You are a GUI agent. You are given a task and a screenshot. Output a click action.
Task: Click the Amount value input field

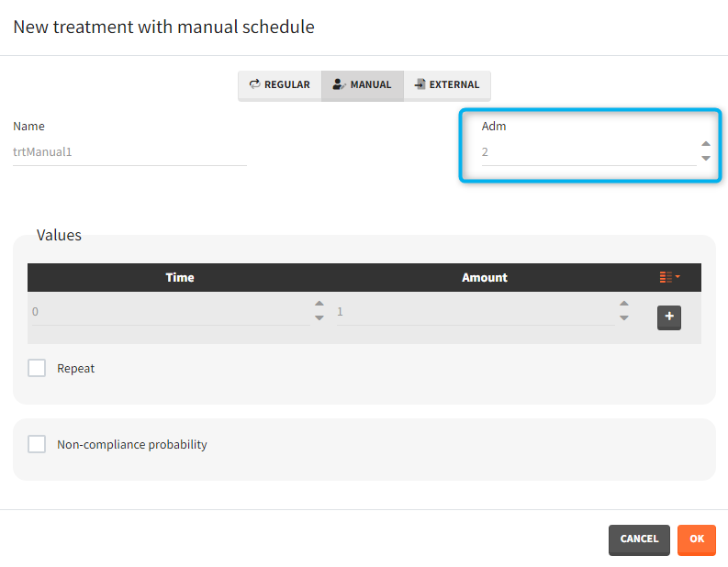pos(475,312)
